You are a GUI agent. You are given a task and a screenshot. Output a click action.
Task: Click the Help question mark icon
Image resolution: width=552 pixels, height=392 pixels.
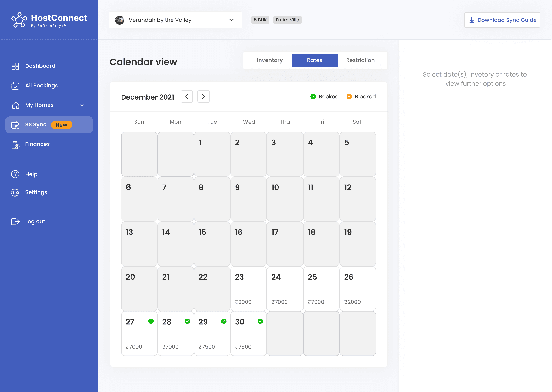(15, 174)
